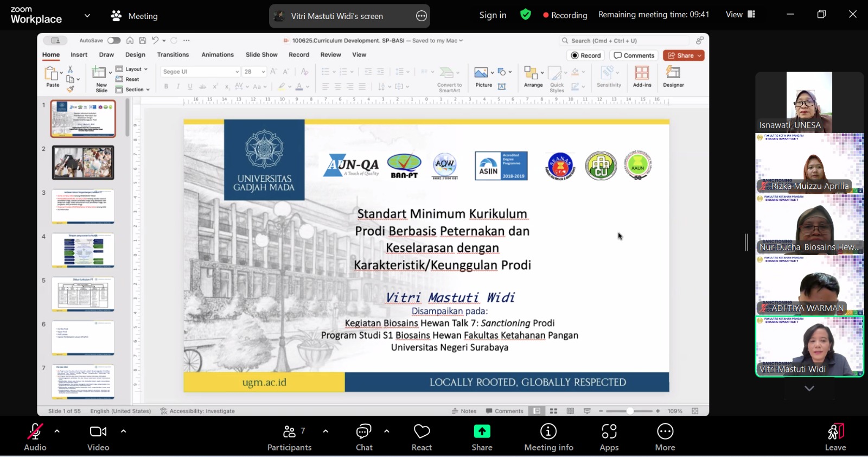The width and height of the screenshot is (868, 457).
Task: Open the View menu in Zoom
Action: [740, 15]
